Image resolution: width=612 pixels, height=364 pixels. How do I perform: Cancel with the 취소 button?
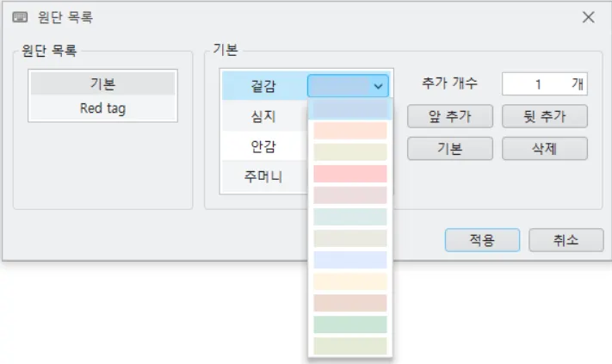(566, 240)
